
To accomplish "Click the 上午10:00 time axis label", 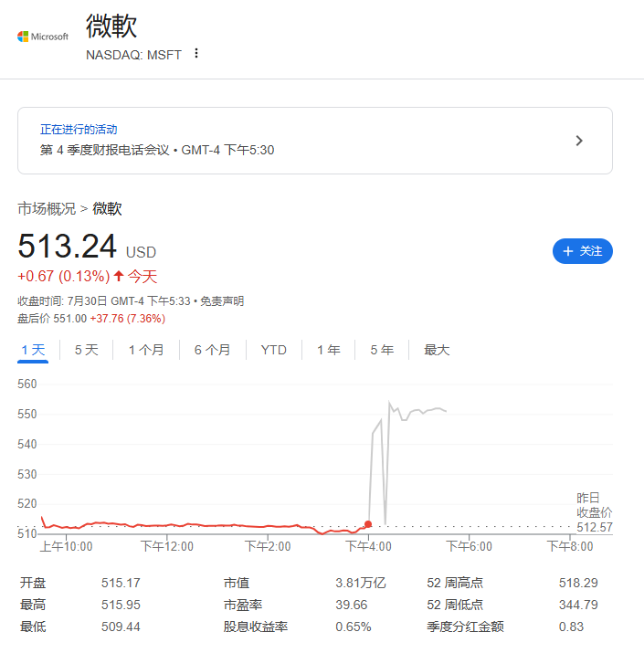I will pyautogui.click(x=67, y=546).
